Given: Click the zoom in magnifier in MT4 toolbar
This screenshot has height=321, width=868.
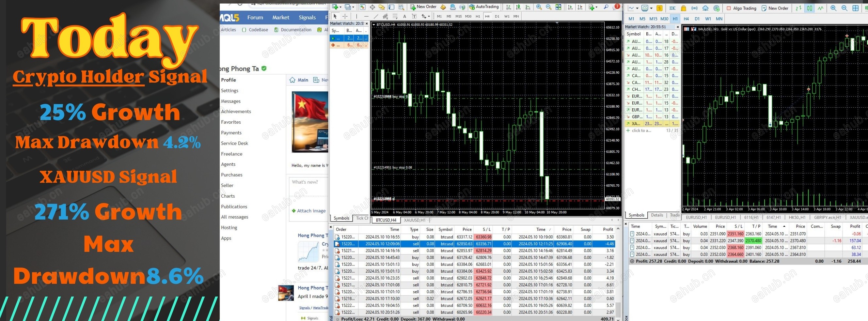Looking at the screenshot, I should (539, 7).
